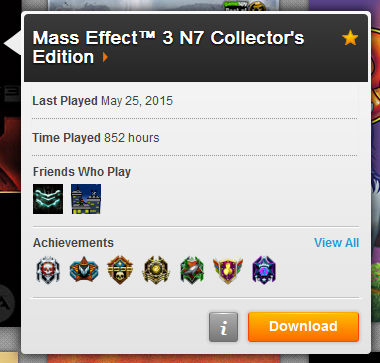Image resolution: width=380 pixels, height=363 pixels.
Task: Download Mass Effect 3
Action: click(303, 327)
